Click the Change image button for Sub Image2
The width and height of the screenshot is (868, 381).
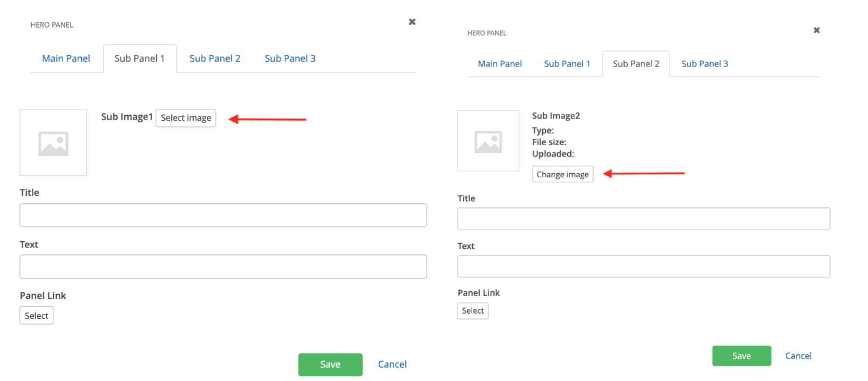tap(563, 174)
